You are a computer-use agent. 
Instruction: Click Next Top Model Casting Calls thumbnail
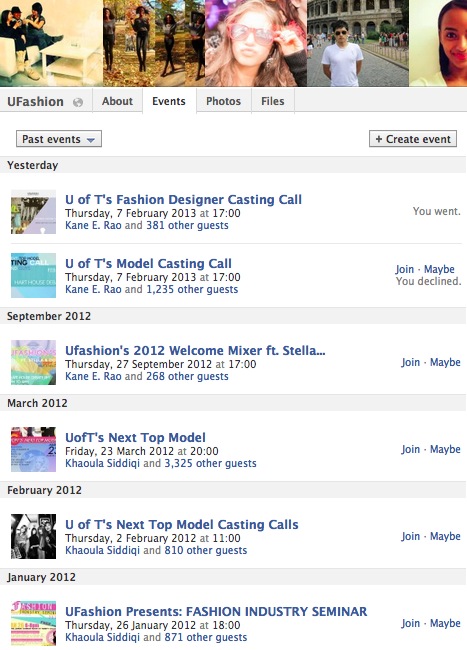[x=33, y=536]
